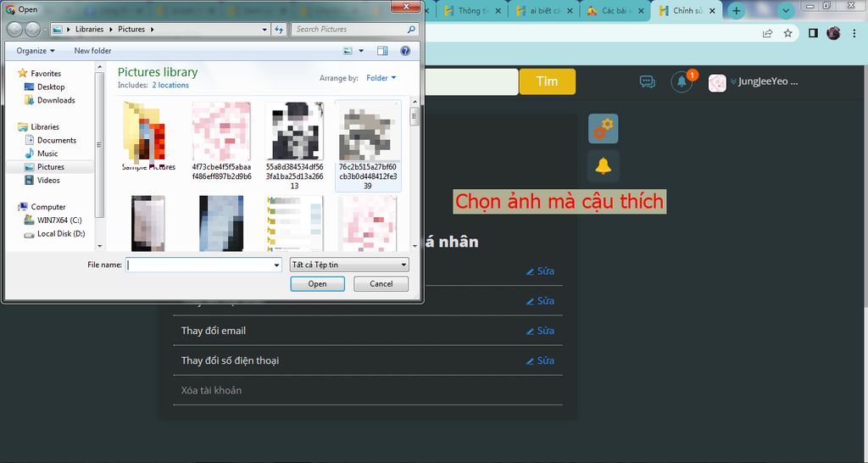Open the Arrange by Folder dropdown

(381, 78)
